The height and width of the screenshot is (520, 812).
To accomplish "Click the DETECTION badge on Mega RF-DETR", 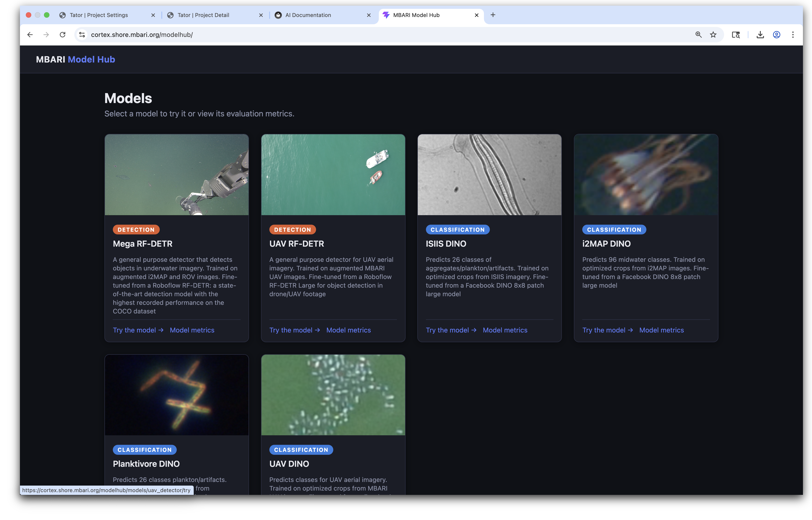I will click(136, 229).
